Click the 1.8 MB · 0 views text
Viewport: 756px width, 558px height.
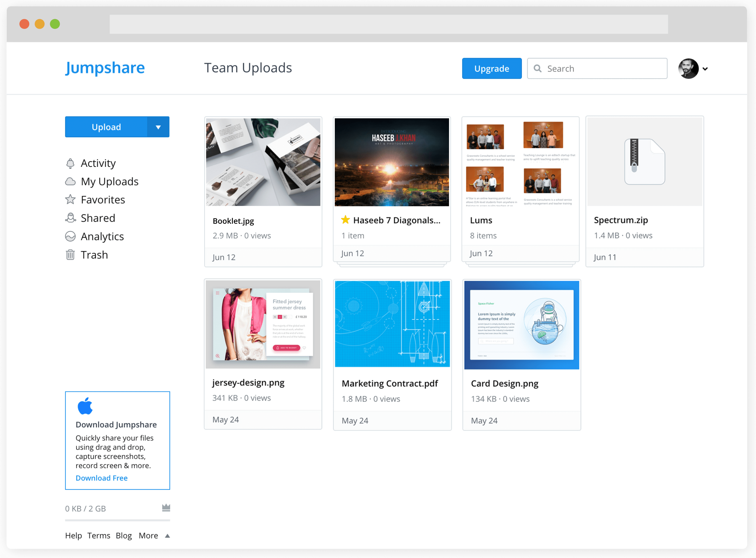pyautogui.click(x=371, y=399)
